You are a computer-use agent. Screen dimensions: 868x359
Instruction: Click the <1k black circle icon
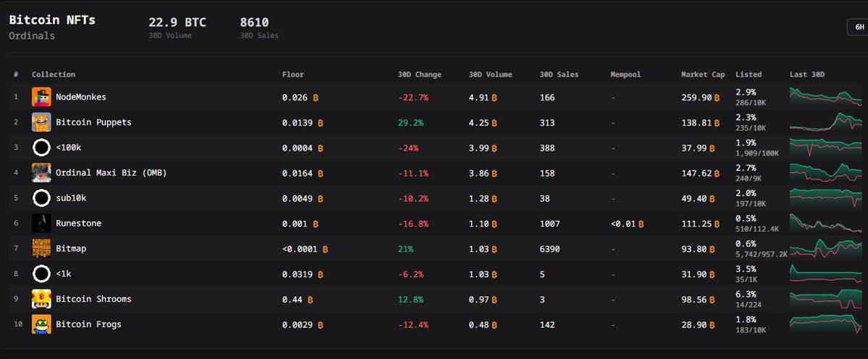[41, 274]
